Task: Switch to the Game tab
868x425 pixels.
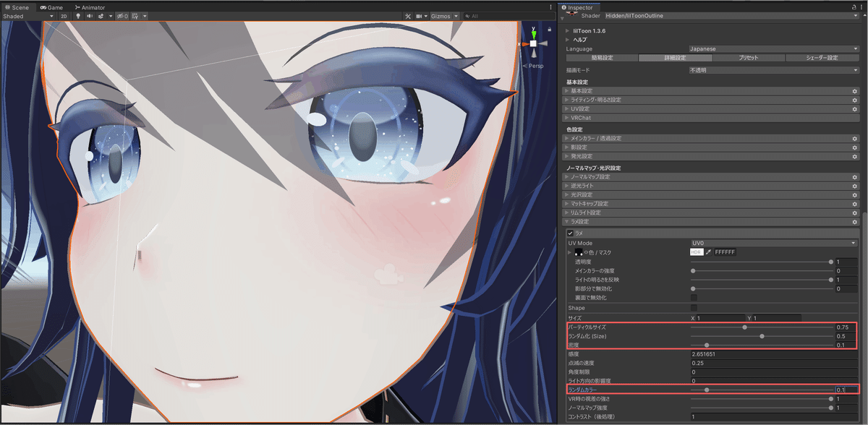Action: (50, 7)
